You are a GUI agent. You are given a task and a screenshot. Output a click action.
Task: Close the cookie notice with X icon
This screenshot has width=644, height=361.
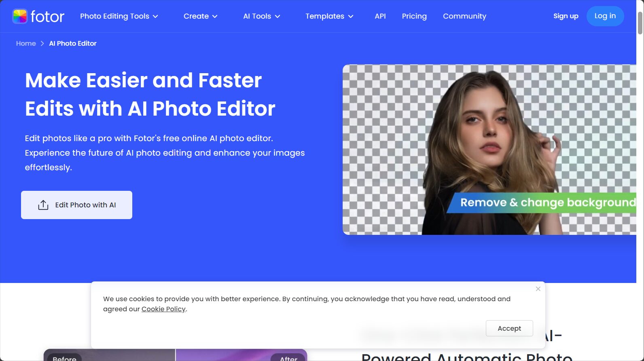point(538,289)
